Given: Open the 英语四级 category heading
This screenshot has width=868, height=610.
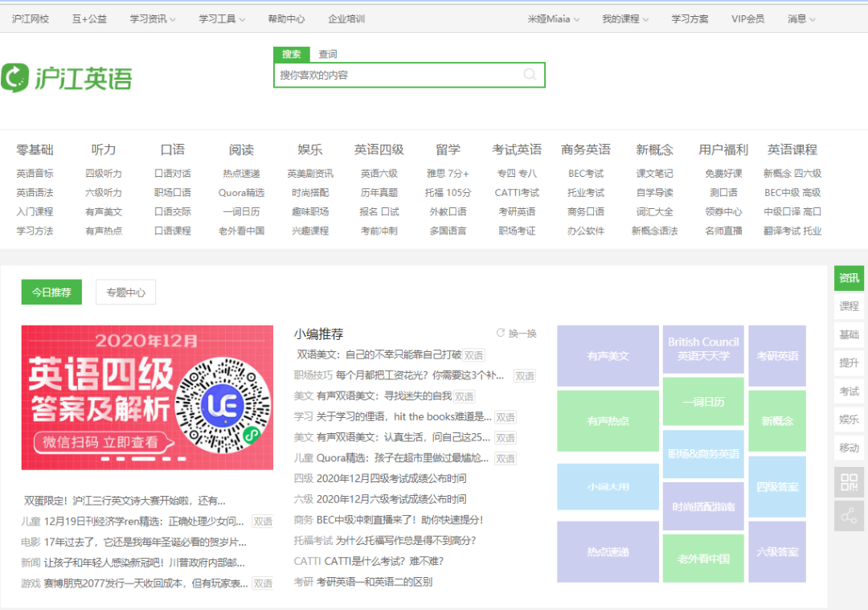Looking at the screenshot, I should coord(379,149).
